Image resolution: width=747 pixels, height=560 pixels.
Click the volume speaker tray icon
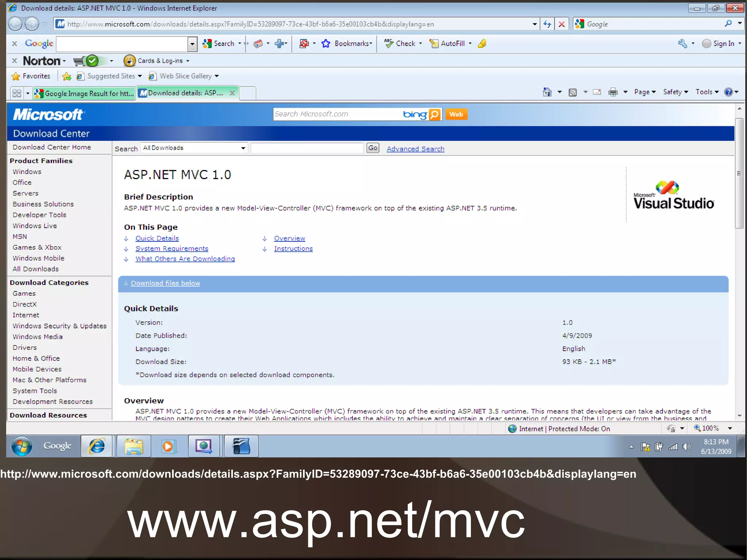click(x=686, y=447)
